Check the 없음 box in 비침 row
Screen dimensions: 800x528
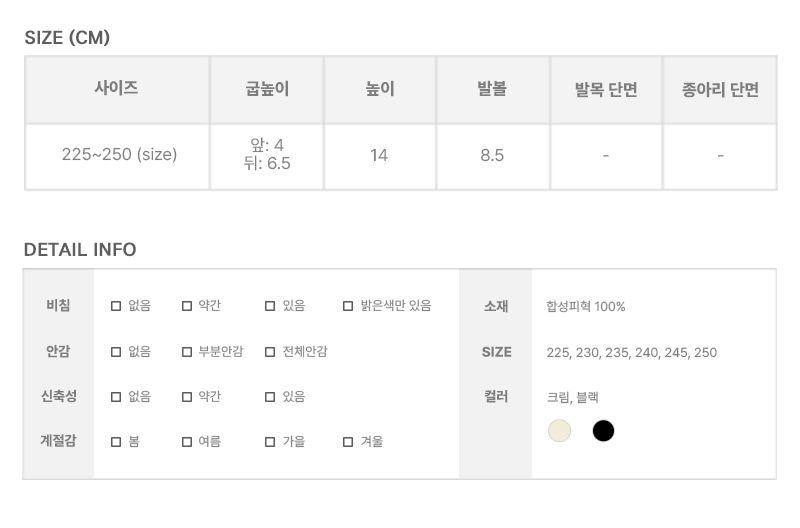coord(116,306)
